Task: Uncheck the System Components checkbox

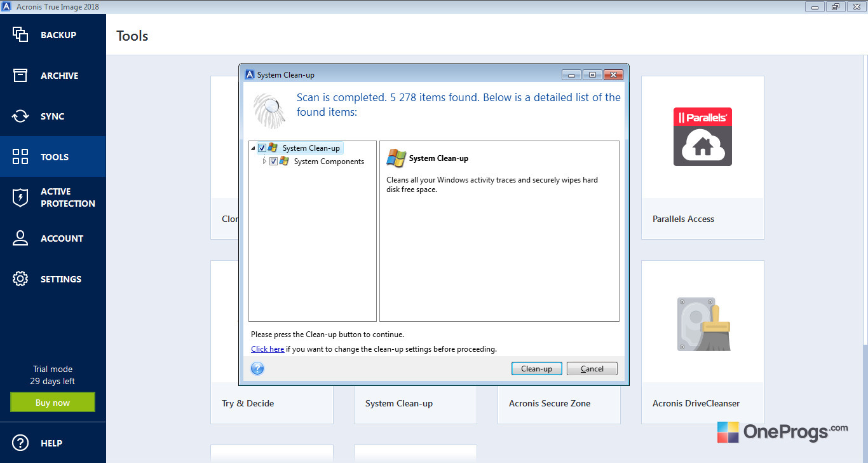Action: click(x=273, y=162)
